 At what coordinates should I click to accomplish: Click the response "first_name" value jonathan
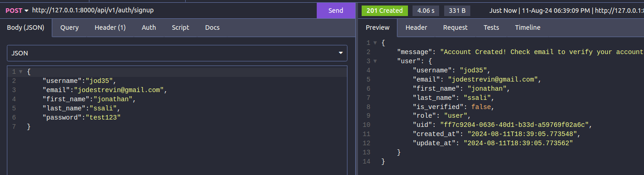tap(487, 88)
